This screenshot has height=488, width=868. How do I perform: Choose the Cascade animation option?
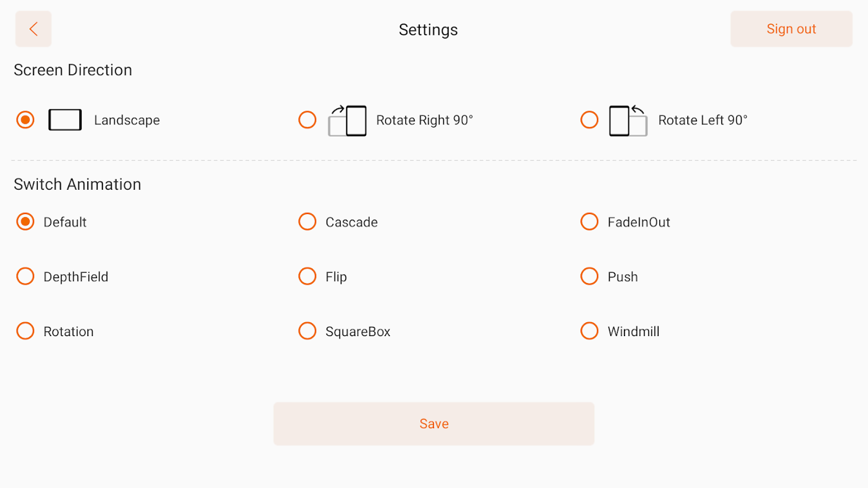click(307, 221)
